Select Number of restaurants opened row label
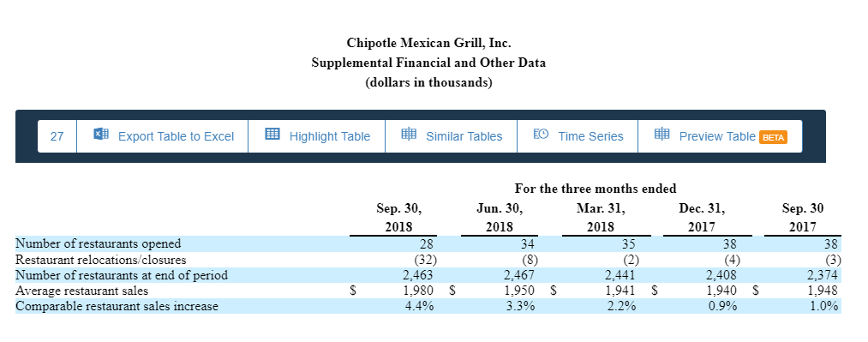This screenshot has width=868, height=342. click(98, 243)
